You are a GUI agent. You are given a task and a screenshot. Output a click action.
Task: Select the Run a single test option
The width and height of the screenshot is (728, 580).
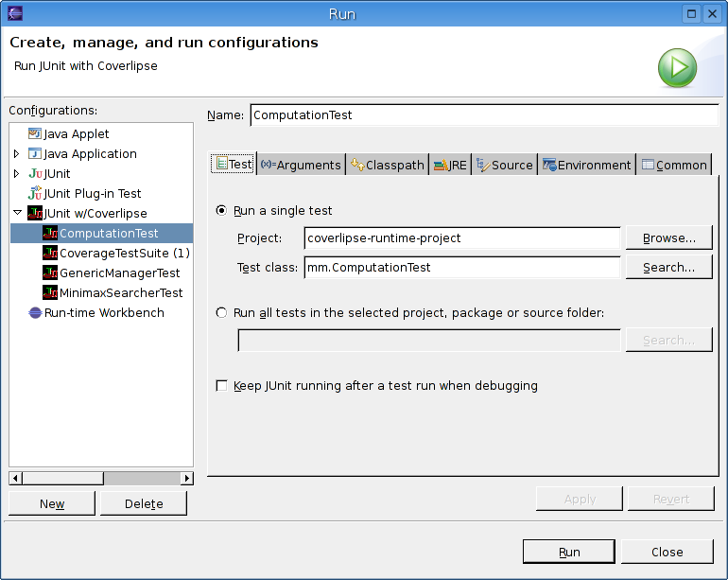tap(222, 211)
